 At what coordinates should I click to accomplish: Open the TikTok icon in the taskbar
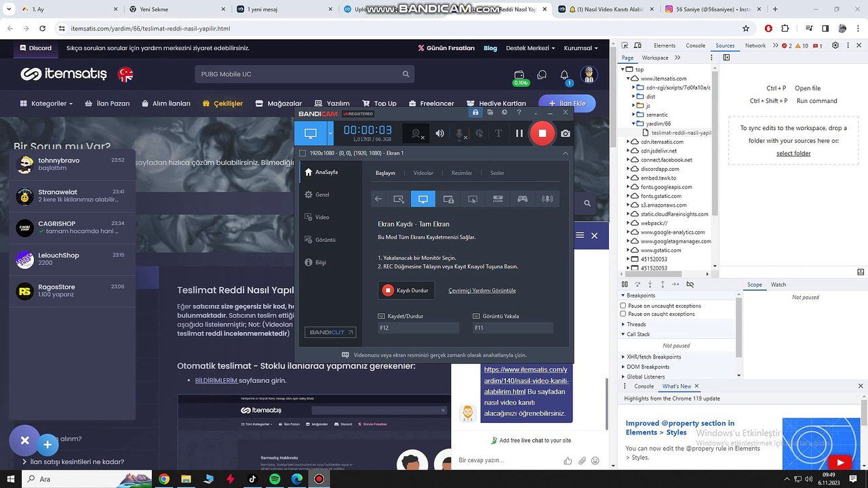tap(252, 479)
